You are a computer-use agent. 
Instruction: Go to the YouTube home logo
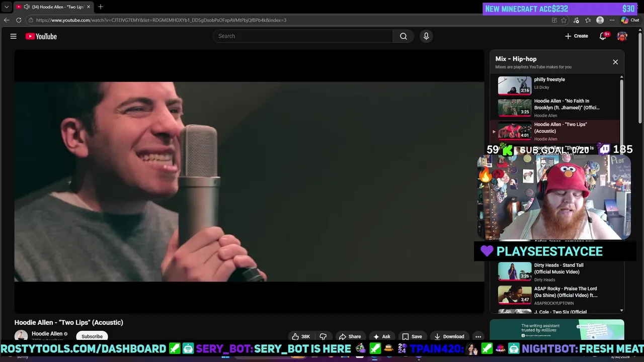pyautogui.click(x=41, y=36)
